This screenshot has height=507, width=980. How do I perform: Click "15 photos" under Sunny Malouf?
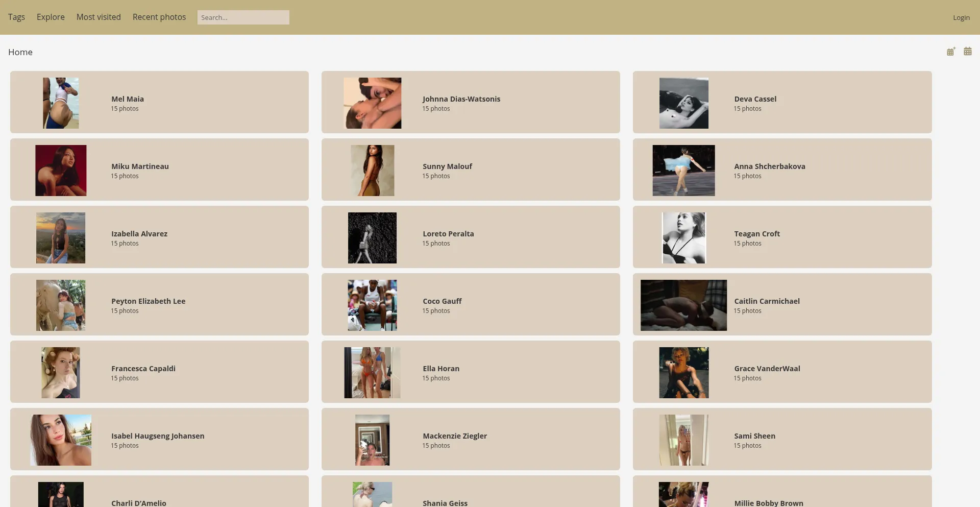pyautogui.click(x=436, y=176)
